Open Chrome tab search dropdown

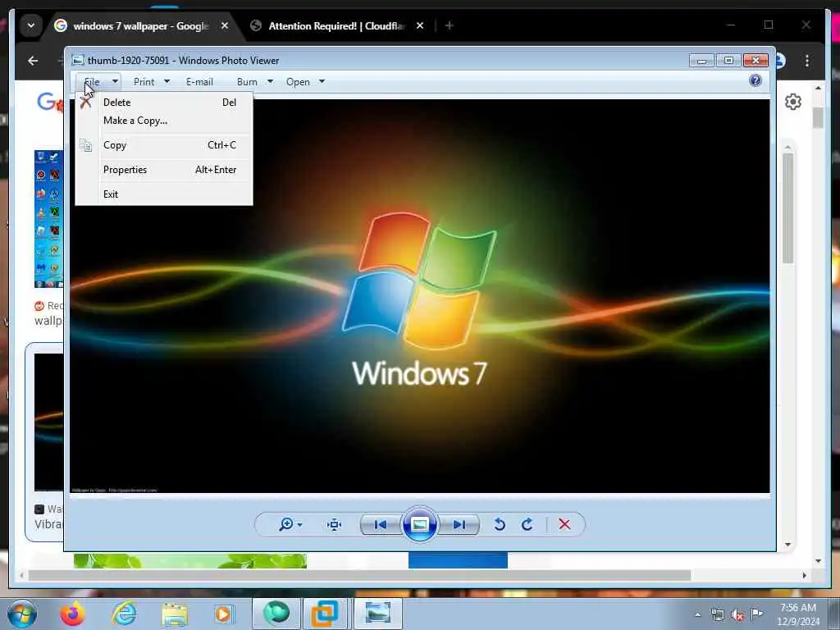(31, 25)
